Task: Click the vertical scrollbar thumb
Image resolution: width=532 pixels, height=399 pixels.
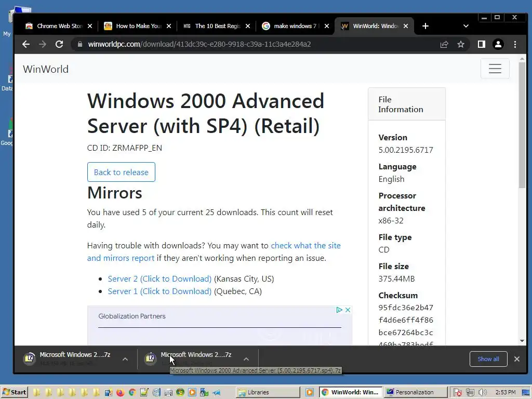Action: [522, 126]
